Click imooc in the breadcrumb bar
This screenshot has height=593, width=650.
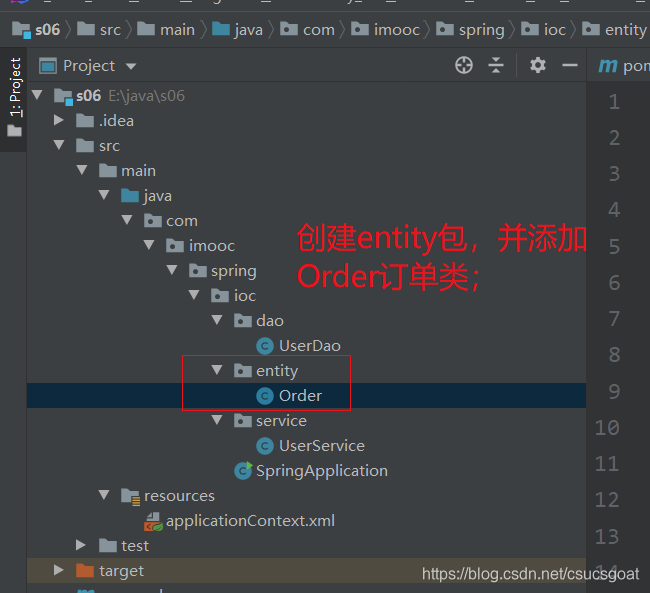[397, 30]
